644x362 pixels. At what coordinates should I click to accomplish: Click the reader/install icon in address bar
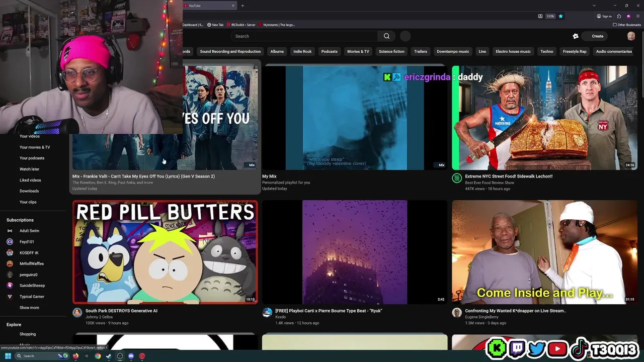tap(540, 16)
